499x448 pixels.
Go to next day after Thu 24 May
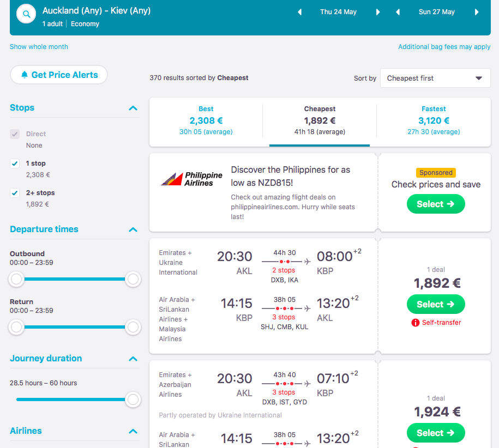click(x=378, y=12)
